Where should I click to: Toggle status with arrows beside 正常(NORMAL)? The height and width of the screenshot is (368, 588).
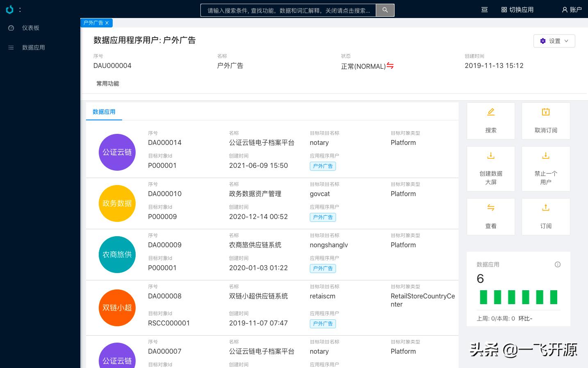click(x=390, y=65)
